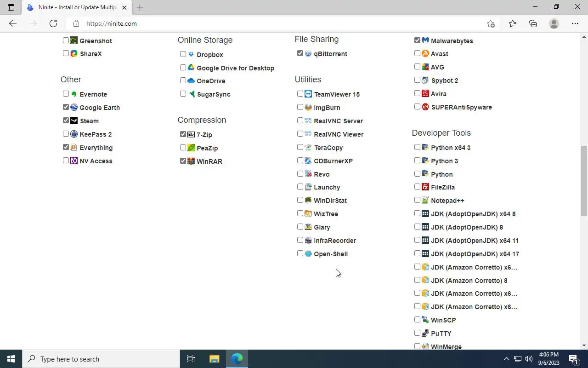The height and width of the screenshot is (368, 588).
Task: Check the KeePass 2 checkbox
Action: pos(66,133)
